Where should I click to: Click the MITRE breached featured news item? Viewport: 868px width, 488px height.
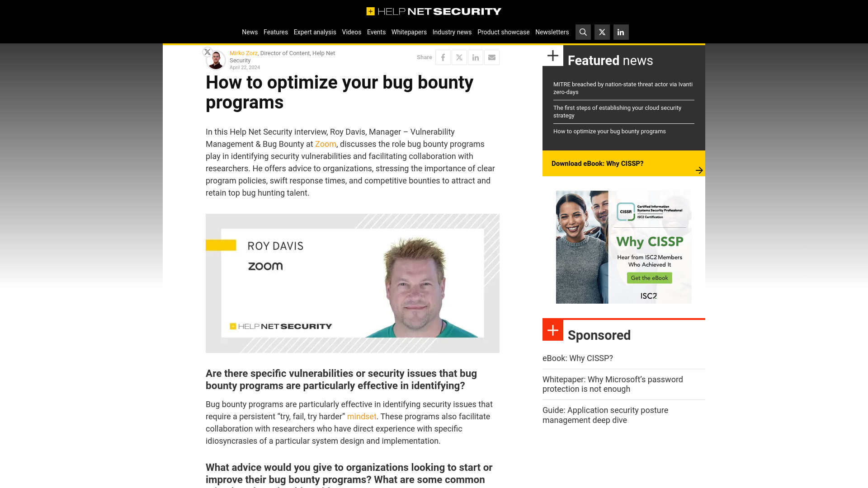623,88
